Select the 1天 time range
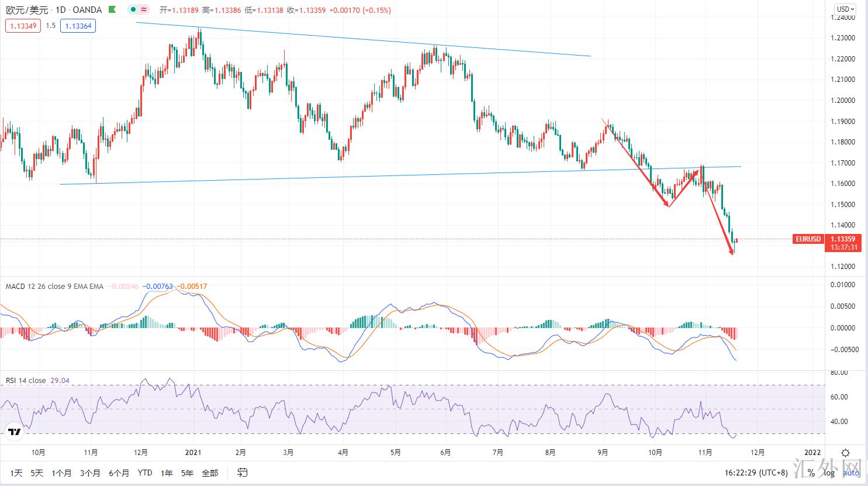The height and width of the screenshot is (486, 868). pos(16,473)
